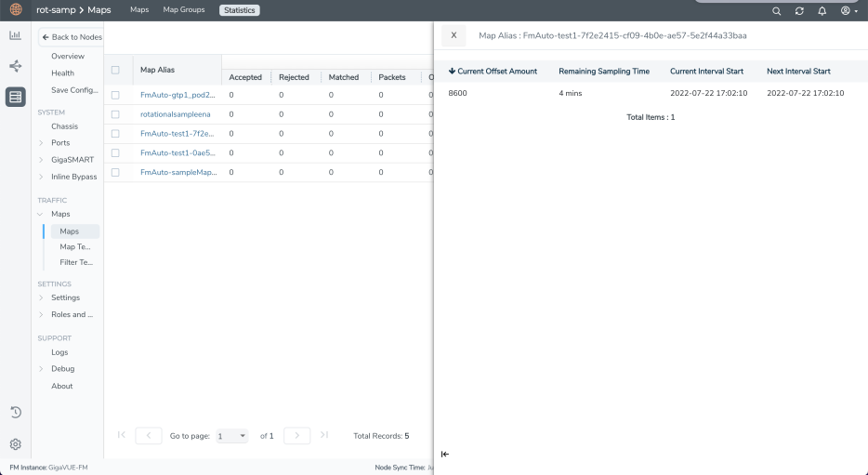Open the history clock icon in sidebar
The image size is (868, 475).
point(16,412)
